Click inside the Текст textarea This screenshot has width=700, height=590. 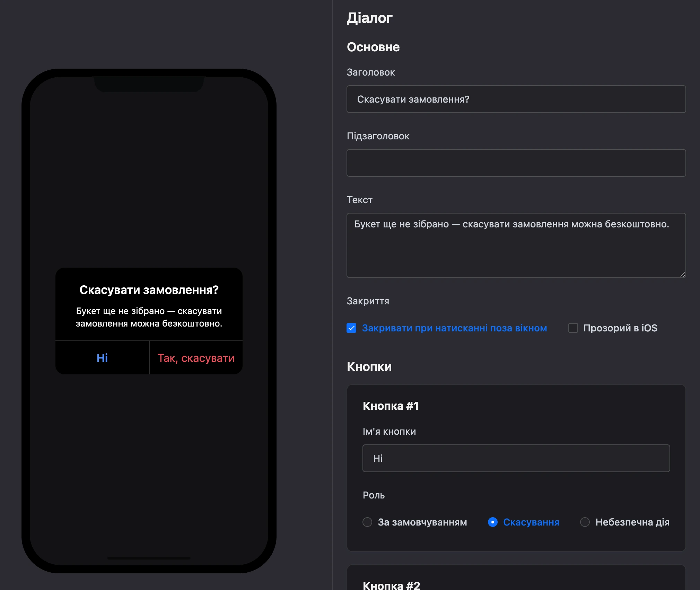[516, 245]
